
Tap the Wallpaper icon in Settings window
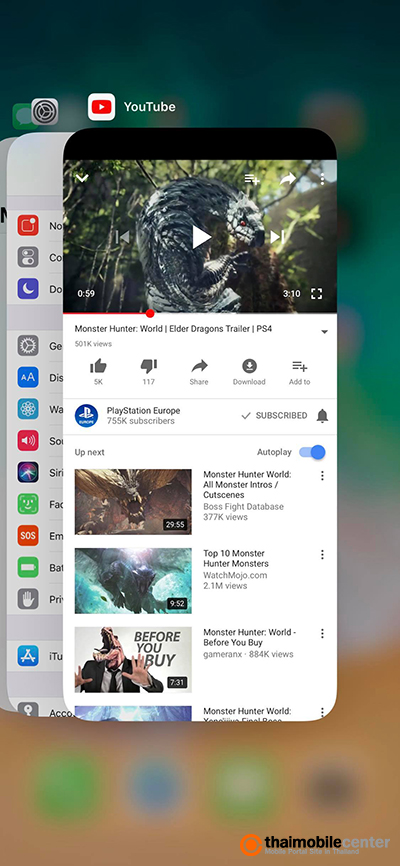28,409
